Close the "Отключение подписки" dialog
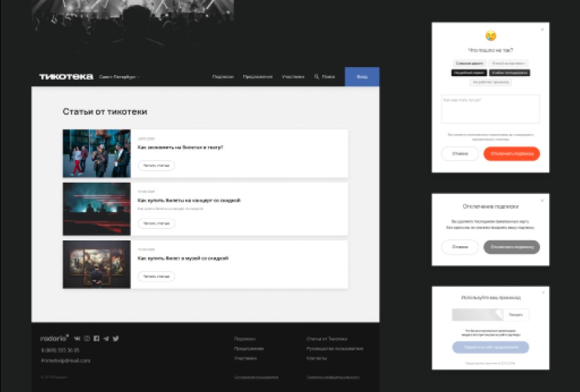The width and height of the screenshot is (580, 392). (x=542, y=200)
